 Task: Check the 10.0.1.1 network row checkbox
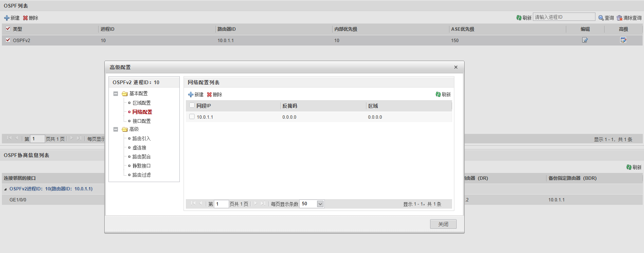click(192, 117)
